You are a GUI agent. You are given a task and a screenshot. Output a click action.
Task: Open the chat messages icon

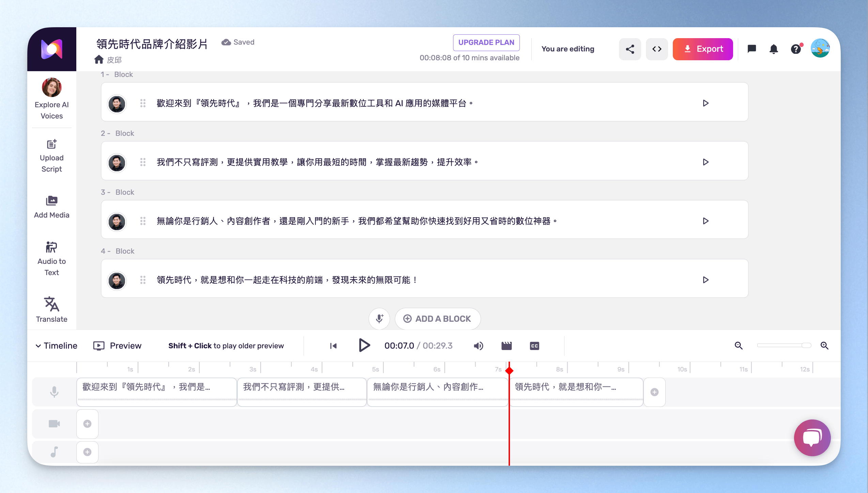coord(752,49)
